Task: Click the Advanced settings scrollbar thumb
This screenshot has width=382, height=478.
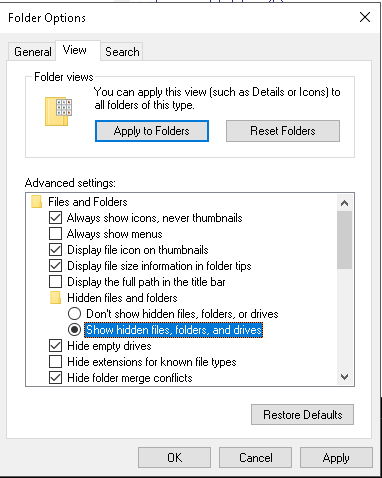Action: tap(345, 240)
